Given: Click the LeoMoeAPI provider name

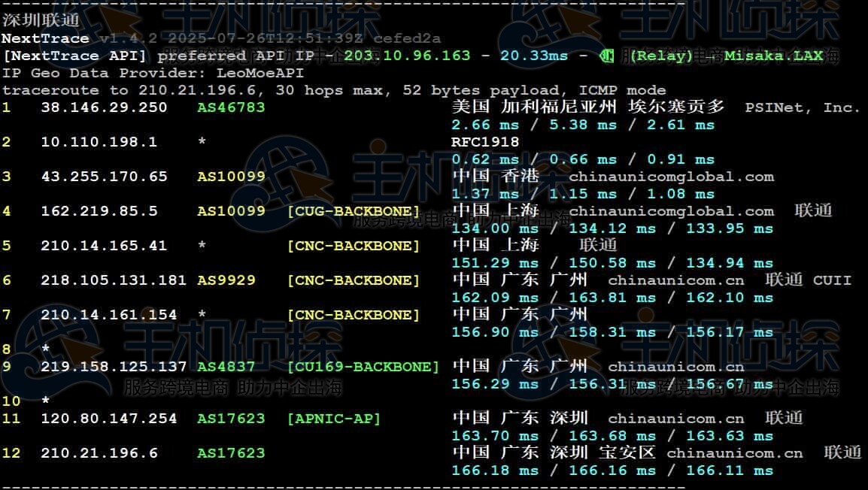Looking at the screenshot, I should pos(259,73).
